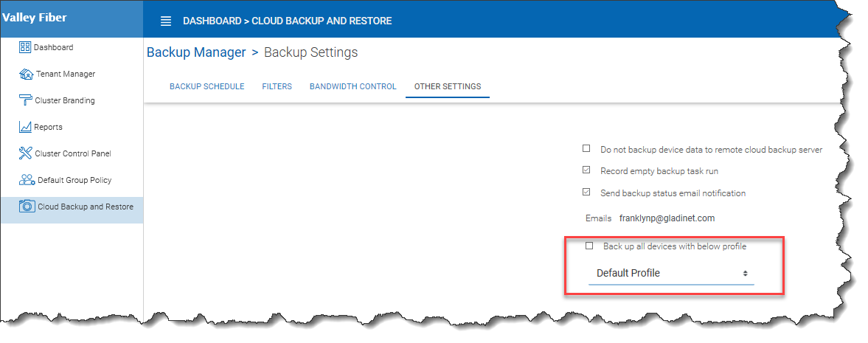The image size is (868, 343).
Task: Click the Dashboard grid icon
Action: coord(25,47)
